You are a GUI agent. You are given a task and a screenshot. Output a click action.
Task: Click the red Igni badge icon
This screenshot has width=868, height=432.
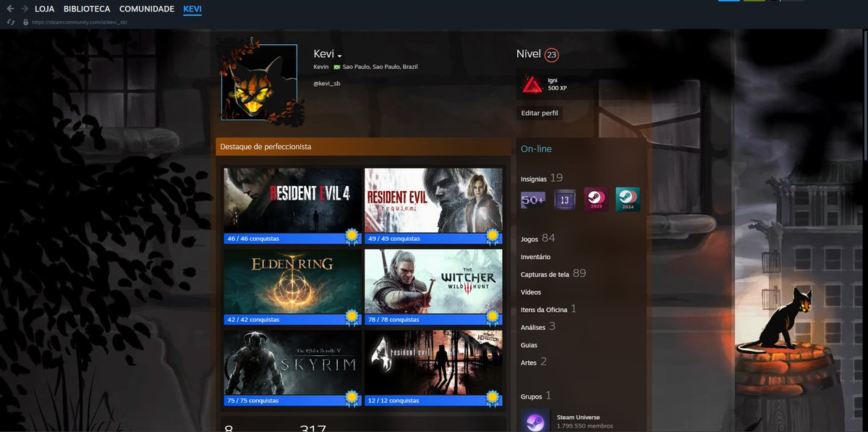532,84
